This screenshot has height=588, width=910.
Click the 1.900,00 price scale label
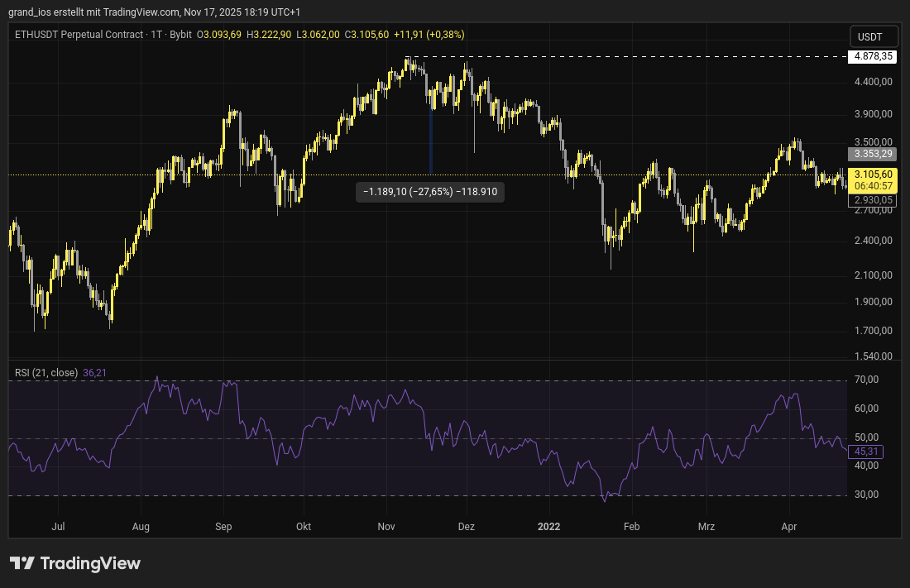pos(874,302)
